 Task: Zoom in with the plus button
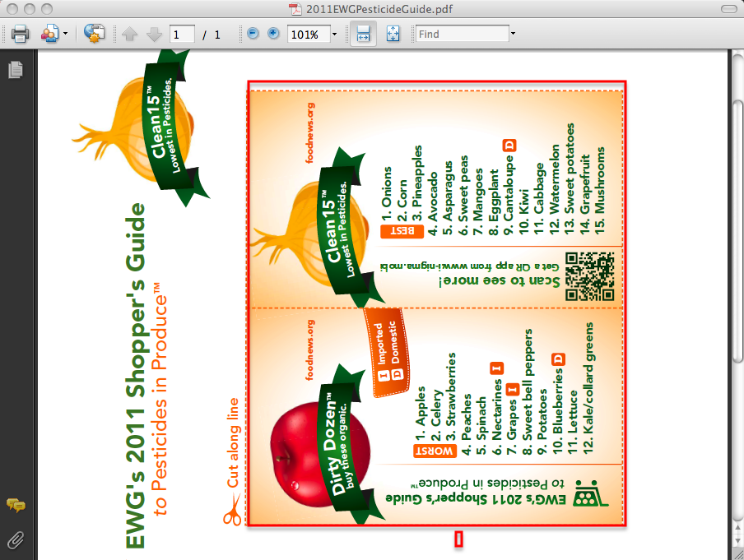(273, 34)
